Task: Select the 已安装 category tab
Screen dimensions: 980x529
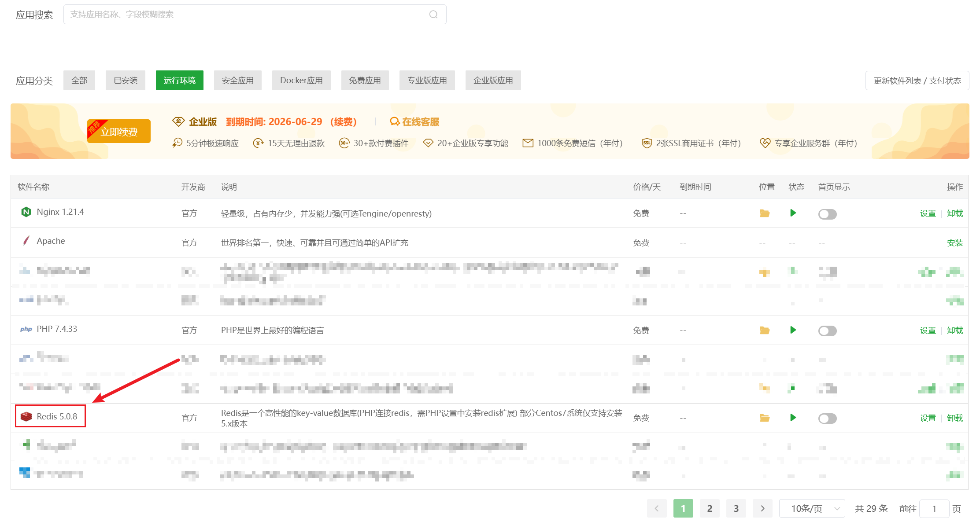Action: (x=126, y=81)
